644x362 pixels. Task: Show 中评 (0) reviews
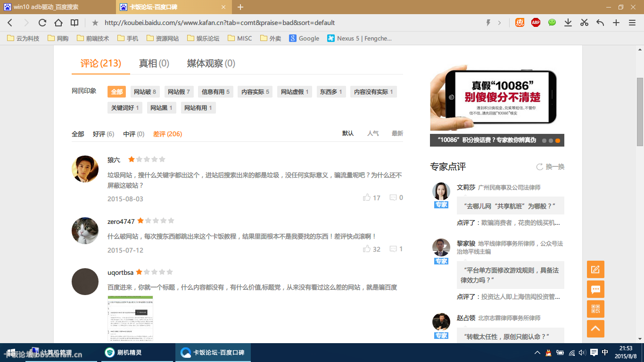point(134,134)
